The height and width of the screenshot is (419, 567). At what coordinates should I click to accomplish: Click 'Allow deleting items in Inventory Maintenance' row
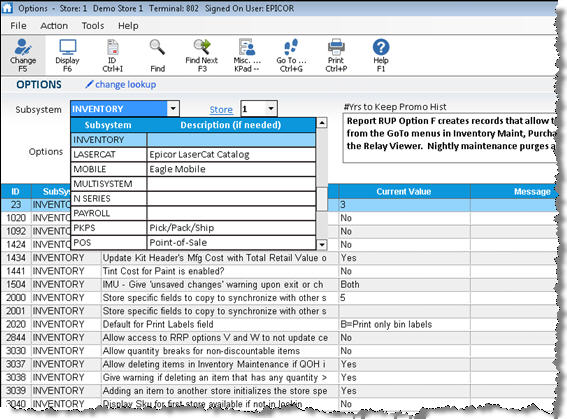tap(278, 364)
